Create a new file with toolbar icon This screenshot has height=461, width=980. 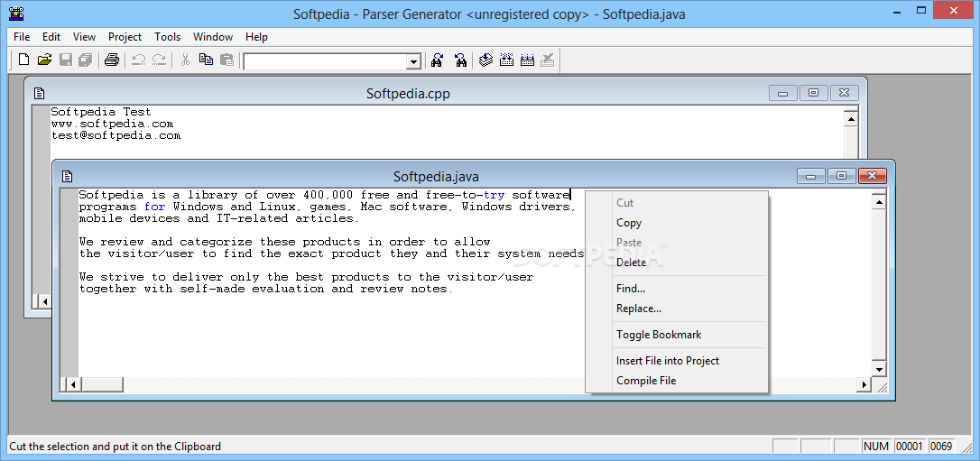tap(23, 60)
